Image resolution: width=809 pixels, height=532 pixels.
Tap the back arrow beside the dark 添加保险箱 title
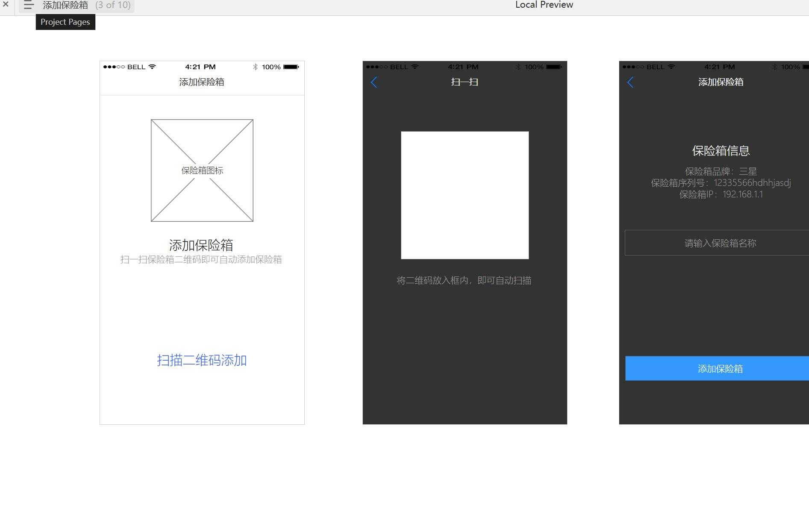coord(630,82)
